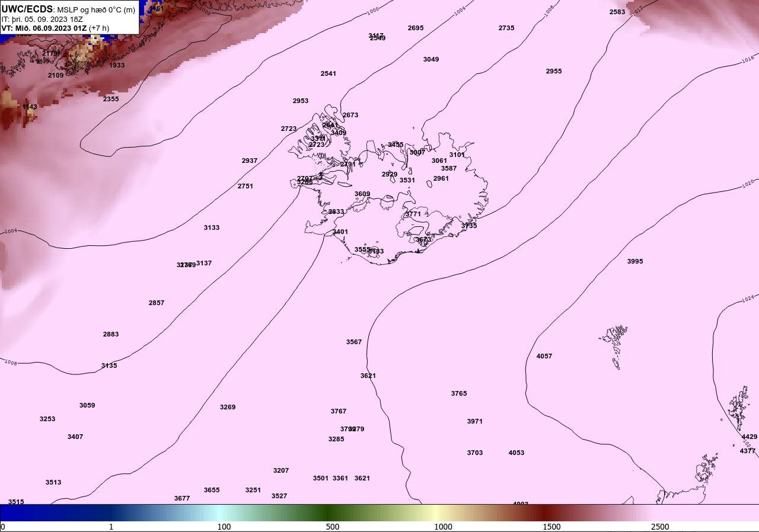Click the '2500' label on the color scale
This screenshot has height=532, width=759.
660,527
